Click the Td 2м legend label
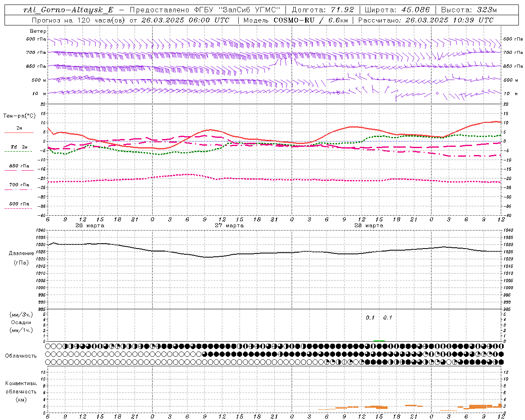Image resolution: width=525 pixels, height=420 pixels. 19,147
